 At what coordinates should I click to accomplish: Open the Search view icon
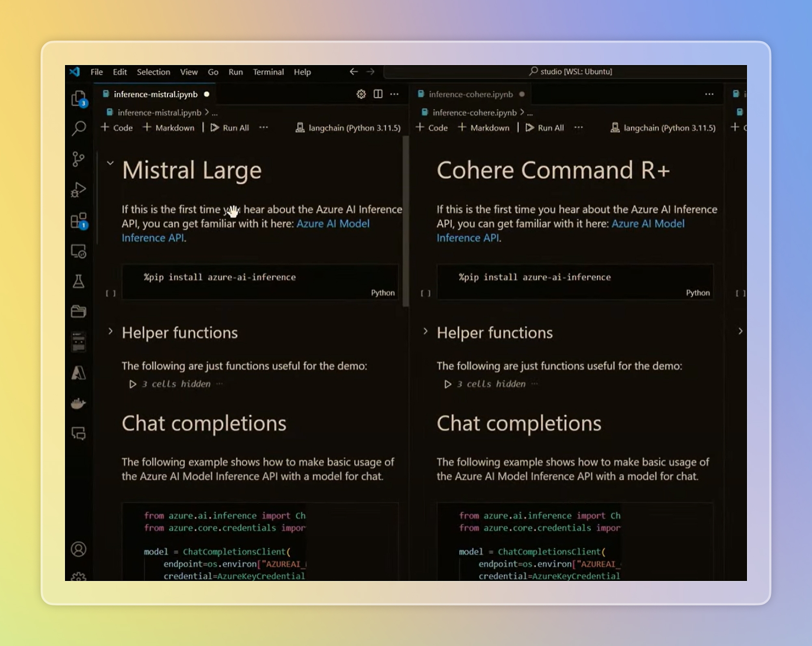(79, 128)
